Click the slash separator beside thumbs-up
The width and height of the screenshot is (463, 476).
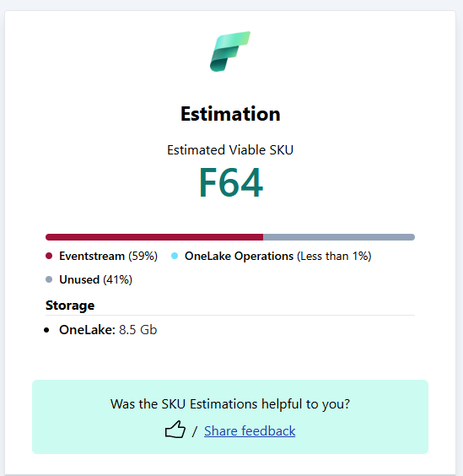[x=195, y=431]
